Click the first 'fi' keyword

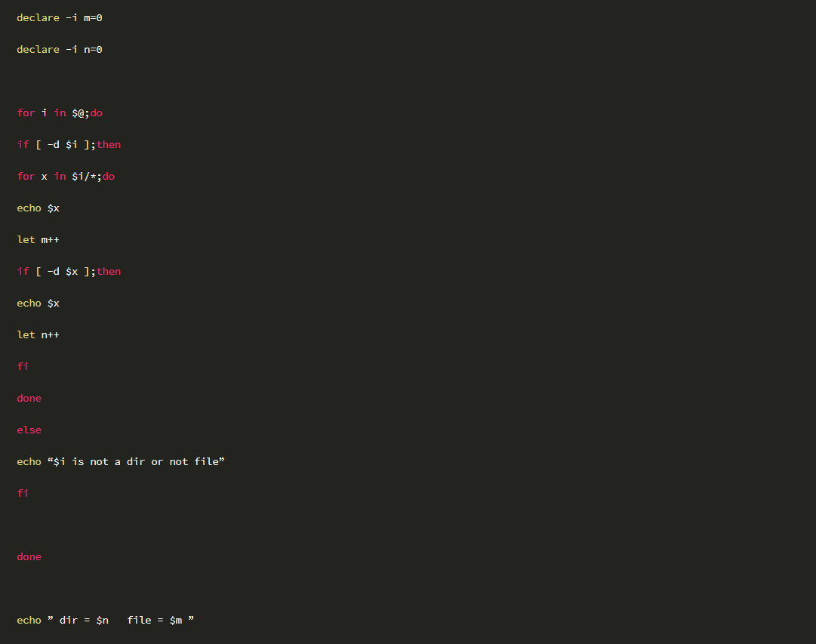click(23, 366)
